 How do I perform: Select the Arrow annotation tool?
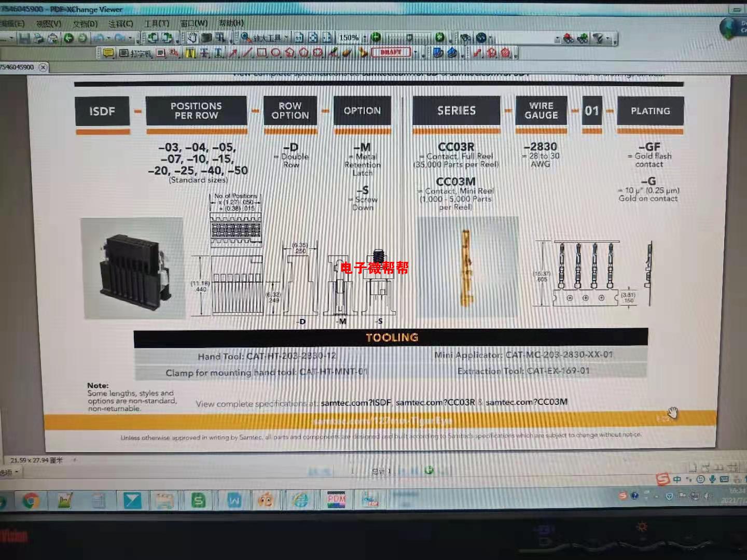pyautogui.click(x=233, y=53)
